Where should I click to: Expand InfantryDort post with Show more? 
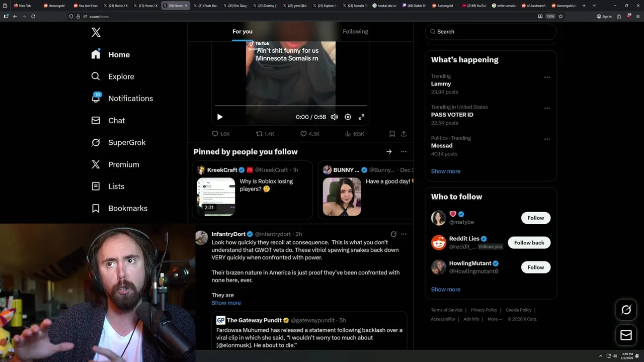(226, 303)
